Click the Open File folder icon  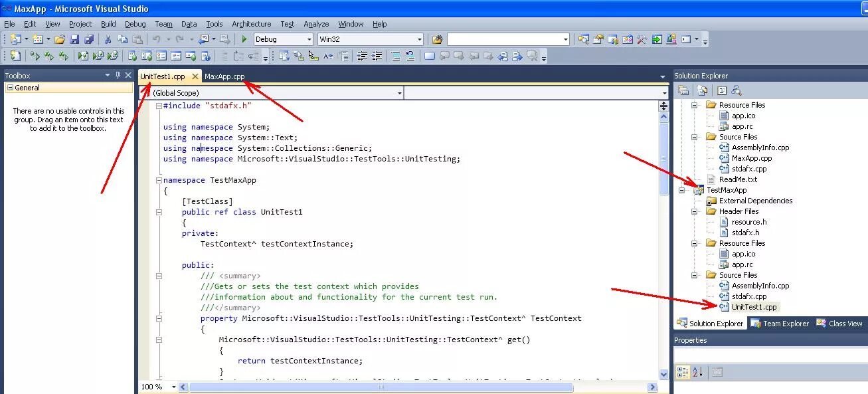(59, 39)
